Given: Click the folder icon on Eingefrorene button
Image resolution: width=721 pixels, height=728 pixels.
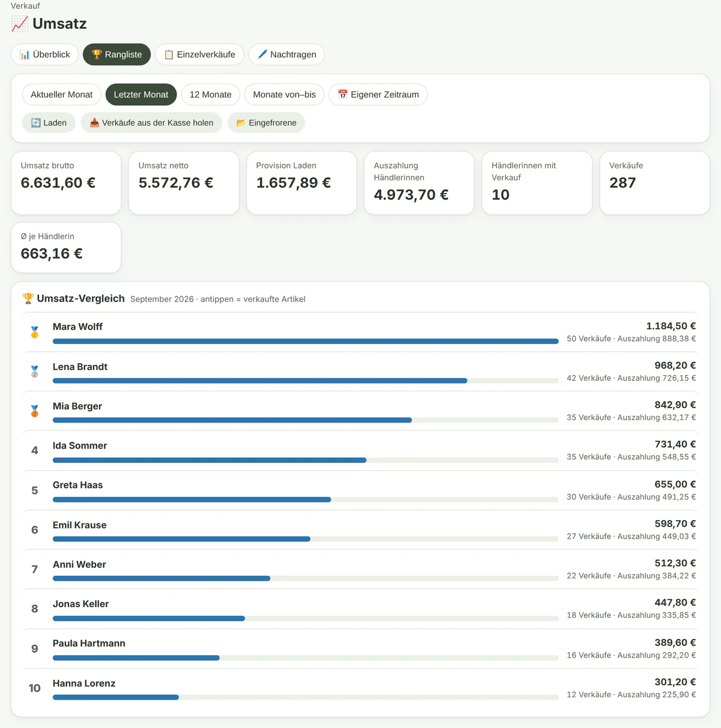Looking at the screenshot, I should coord(241,123).
